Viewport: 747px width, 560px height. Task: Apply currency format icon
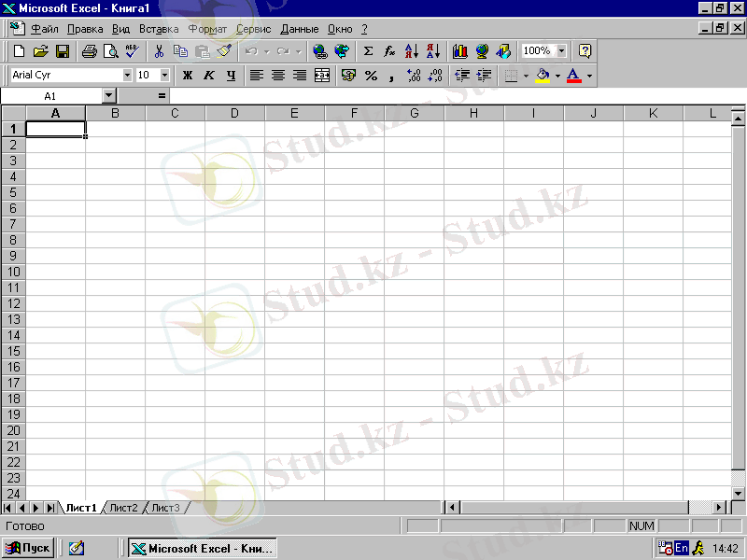coord(348,76)
